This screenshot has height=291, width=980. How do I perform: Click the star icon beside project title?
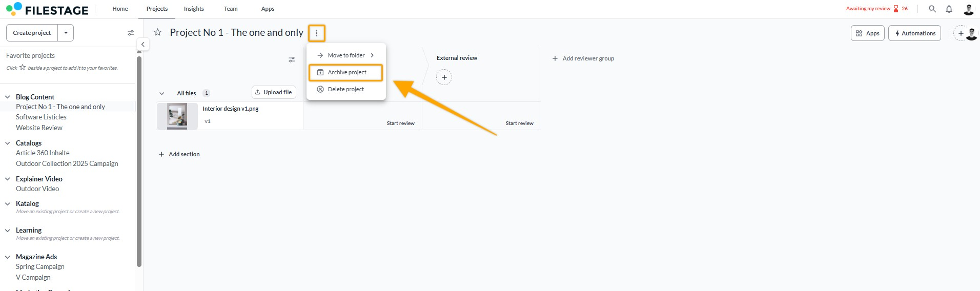click(158, 32)
